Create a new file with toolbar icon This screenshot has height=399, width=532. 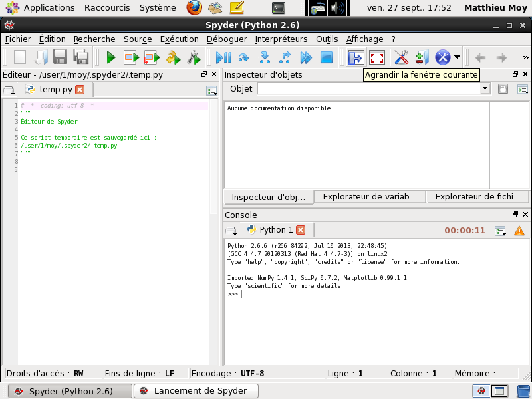click(x=20, y=57)
